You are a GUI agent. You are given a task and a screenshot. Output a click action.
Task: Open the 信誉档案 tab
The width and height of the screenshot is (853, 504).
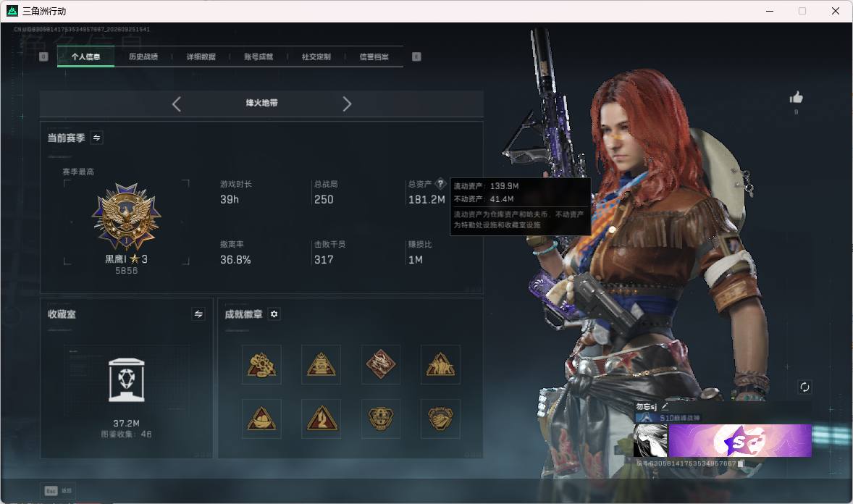(x=374, y=56)
